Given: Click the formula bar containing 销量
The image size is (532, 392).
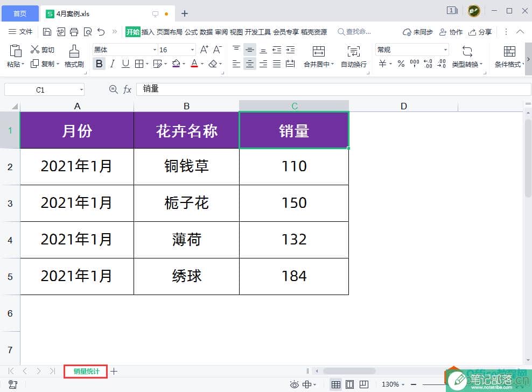Looking at the screenshot, I should click(333, 89).
